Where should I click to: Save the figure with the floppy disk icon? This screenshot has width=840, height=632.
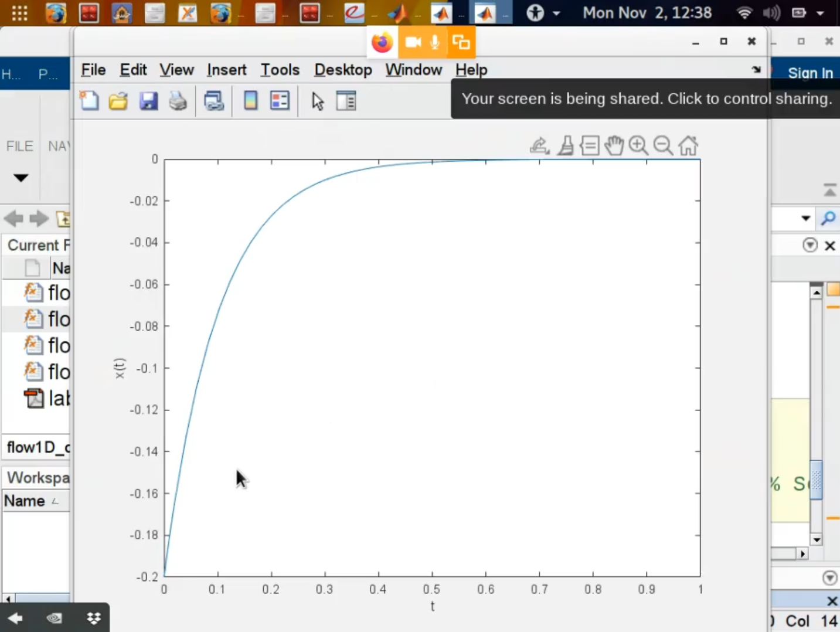[x=148, y=101]
